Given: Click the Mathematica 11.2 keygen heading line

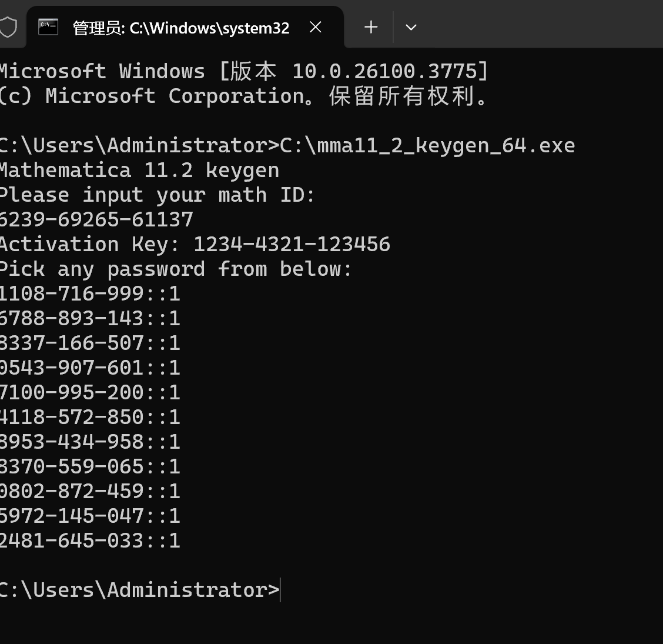Looking at the screenshot, I should [x=139, y=171].
